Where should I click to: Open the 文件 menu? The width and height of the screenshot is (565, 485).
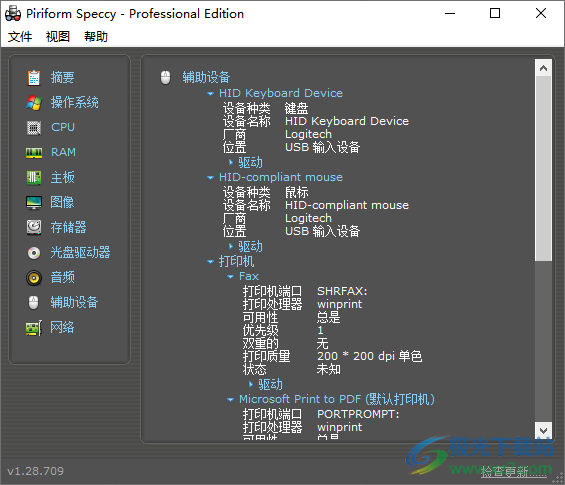(x=20, y=36)
